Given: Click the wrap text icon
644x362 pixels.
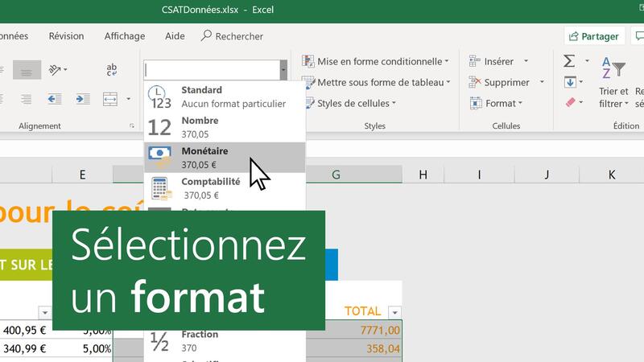Looking at the screenshot, I should coord(112,70).
